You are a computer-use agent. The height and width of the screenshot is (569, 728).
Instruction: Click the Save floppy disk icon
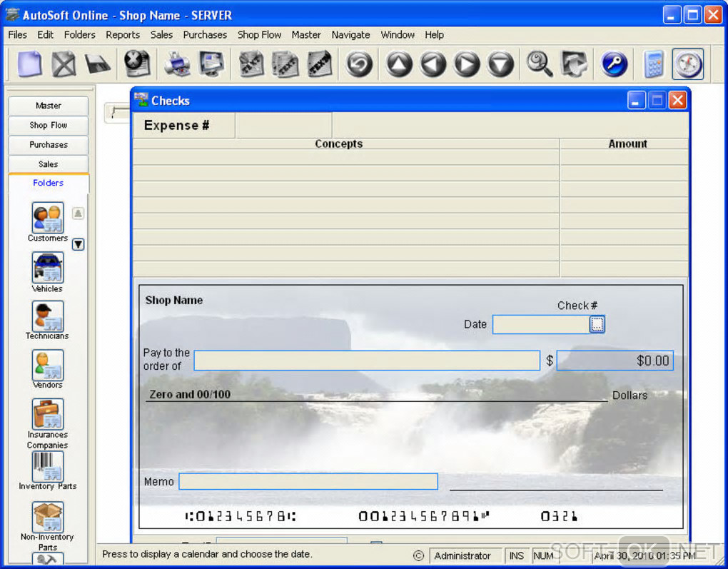(98, 64)
